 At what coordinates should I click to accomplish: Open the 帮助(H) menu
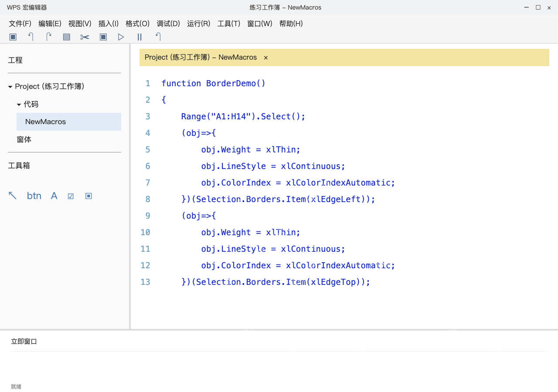pyautogui.click(x=291, y=24)
